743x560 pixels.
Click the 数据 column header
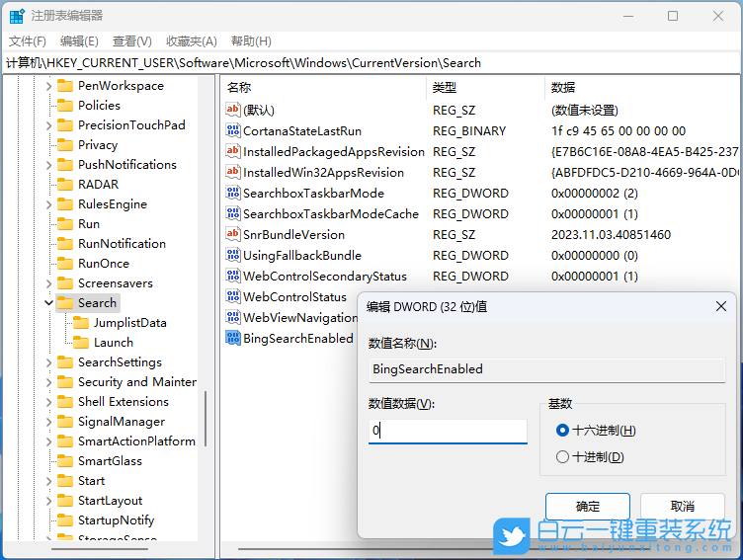[642, 87]
